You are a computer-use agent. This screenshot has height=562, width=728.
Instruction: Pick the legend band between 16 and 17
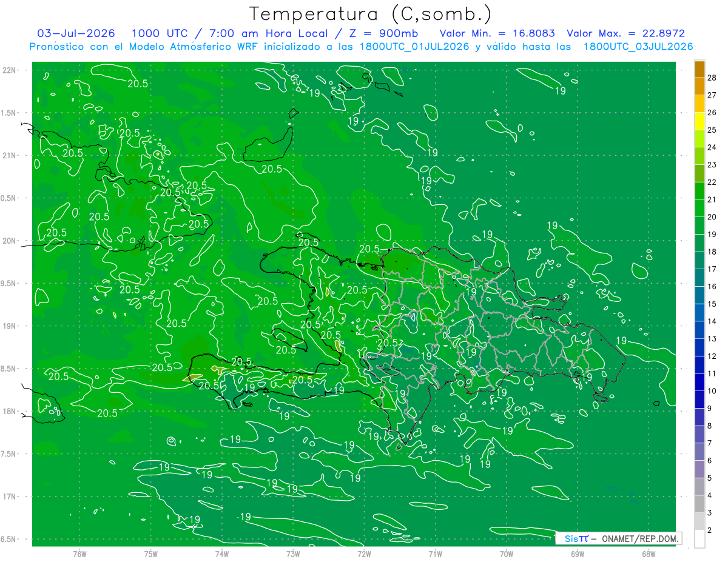pos(699,278)
